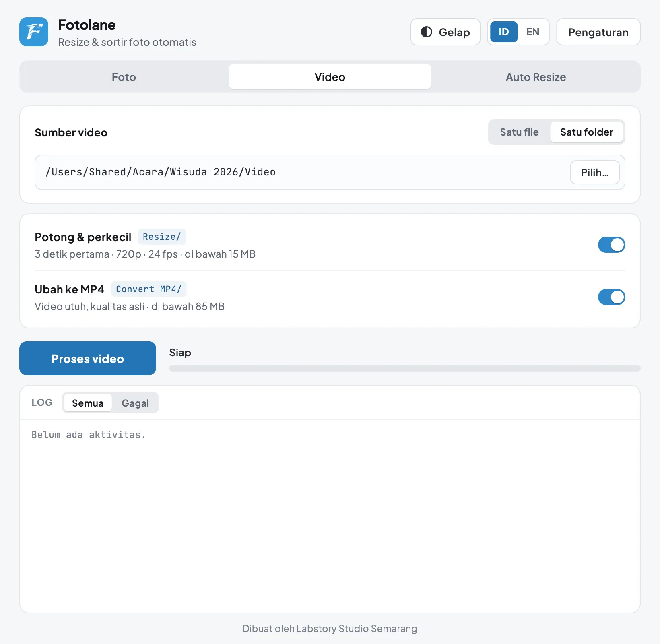Click the Resize & sortir foto otomatis tagline
660x644 pixels.
point(127,42)
